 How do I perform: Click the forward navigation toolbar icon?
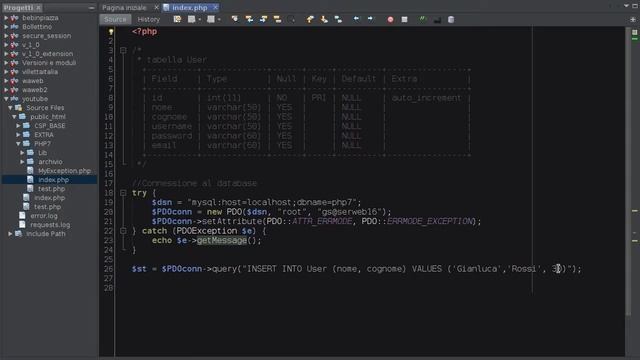click(211, 19)
